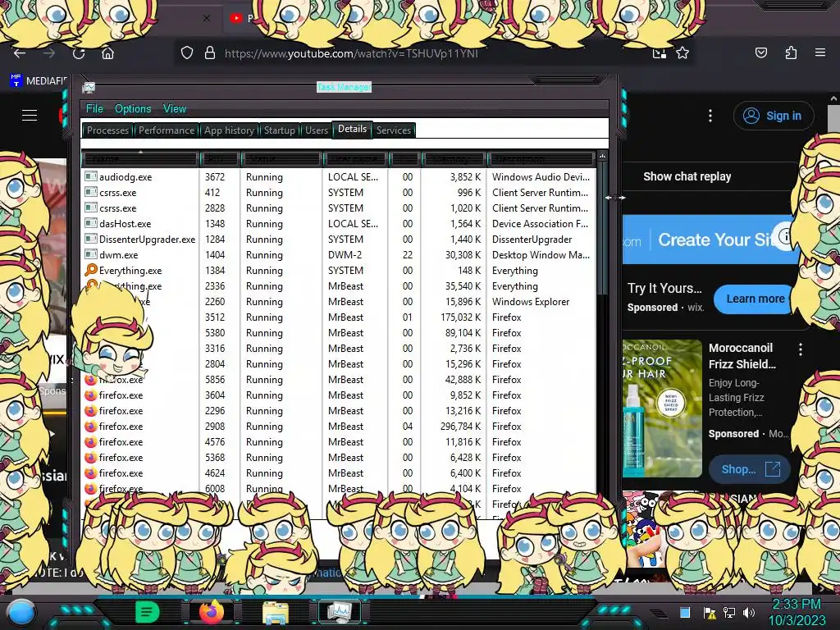Select firefox.exe with PID 3604
Viewport: 840px width, 630px height.
pos(339,395)
